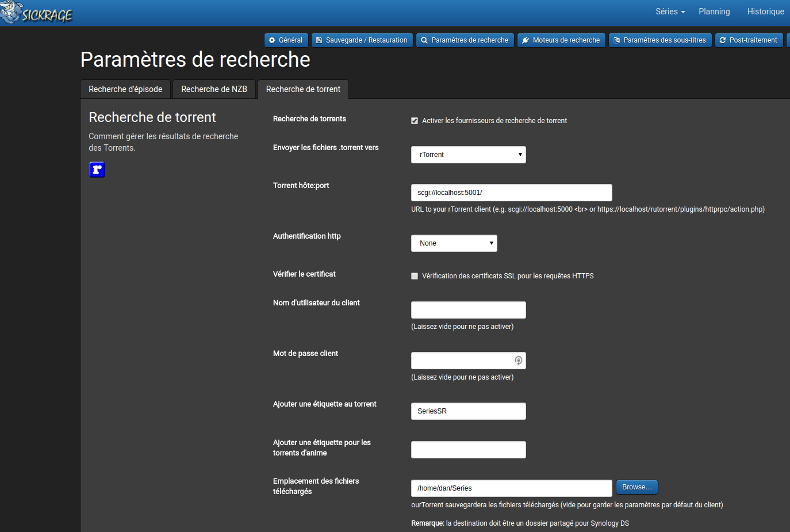Click the Envoyer les fichiers .torrent vers label
This screenshot has width=790, height=532.
(x=326, y=148)
